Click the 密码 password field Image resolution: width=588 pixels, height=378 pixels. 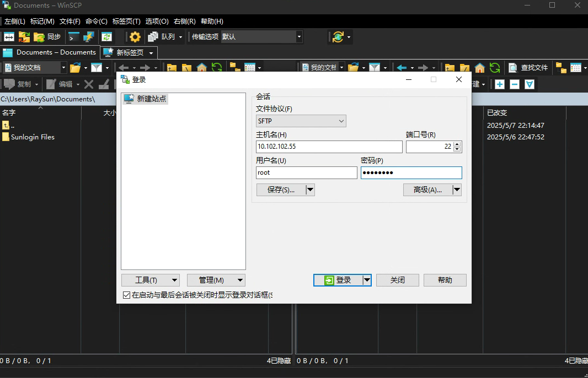click(x=411, y=172)
